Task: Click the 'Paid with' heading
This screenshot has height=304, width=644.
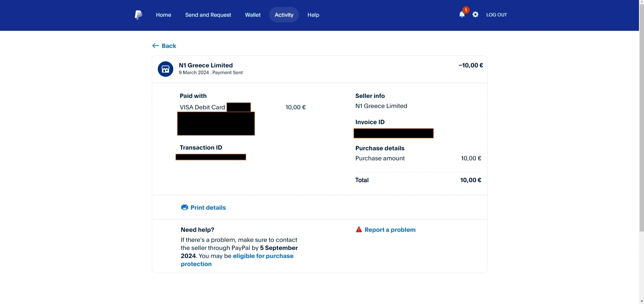Action: pyautogui.click(x=193, y=96)
